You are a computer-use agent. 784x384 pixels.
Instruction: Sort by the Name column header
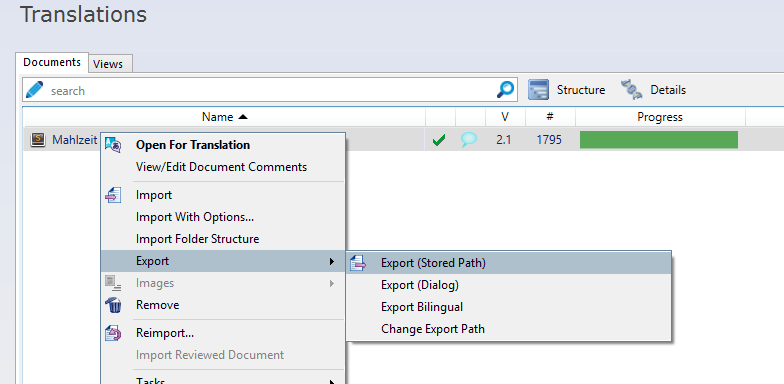point(224,117)
